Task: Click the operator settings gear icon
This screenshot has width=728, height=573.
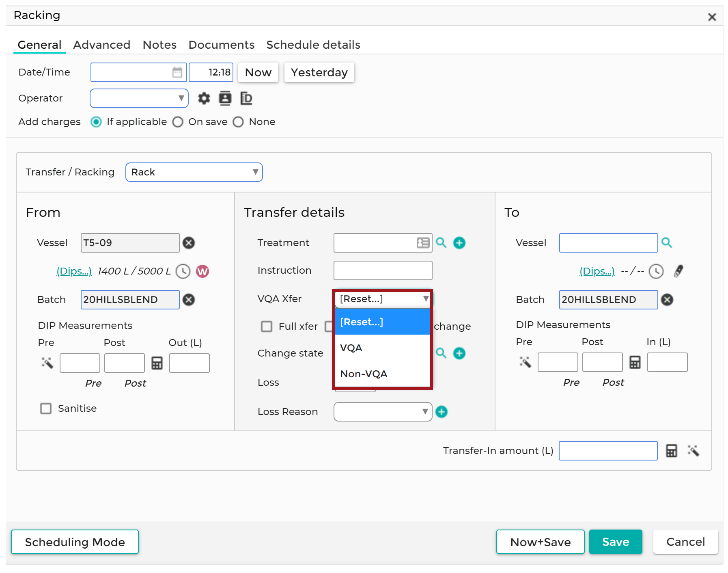Action: [204, 98]
